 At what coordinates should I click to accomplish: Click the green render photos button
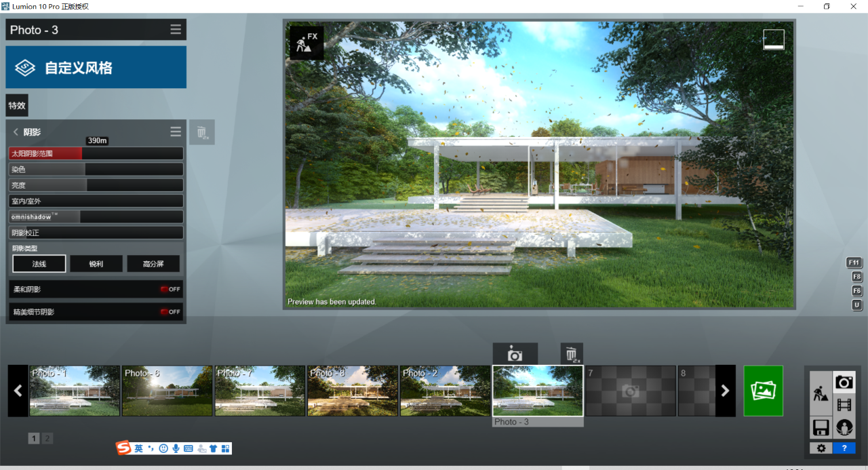click(x=763, y=391)
